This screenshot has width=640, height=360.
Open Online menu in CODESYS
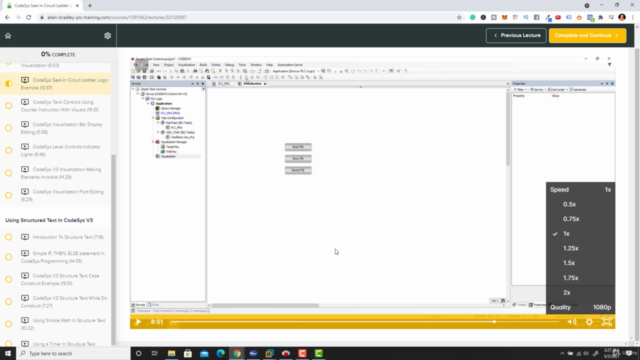click(216, 65)
